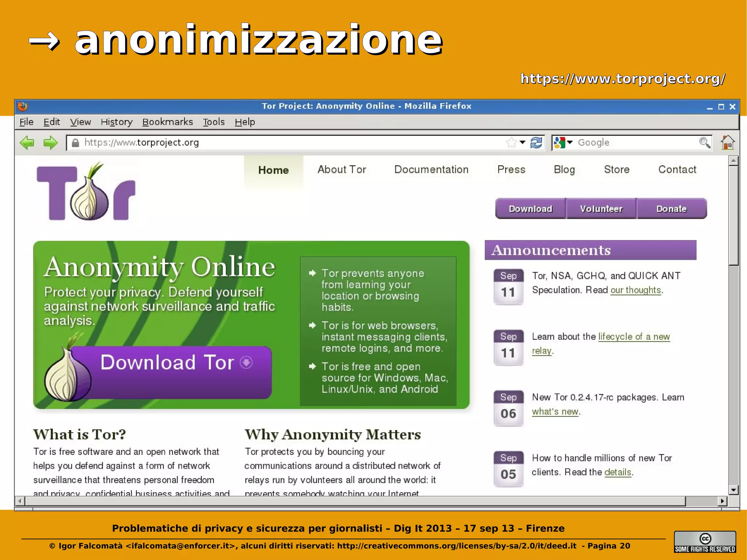
Task: Click the https://www.torproject.org/ slide caption
Action: (x=623, y=78)
